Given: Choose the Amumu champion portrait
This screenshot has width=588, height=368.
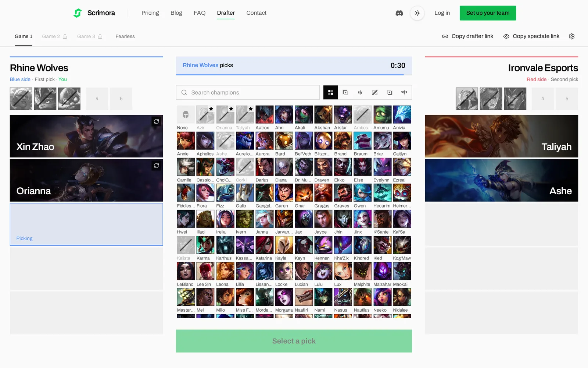Looking at the screenshot, I should click(382, 115).
